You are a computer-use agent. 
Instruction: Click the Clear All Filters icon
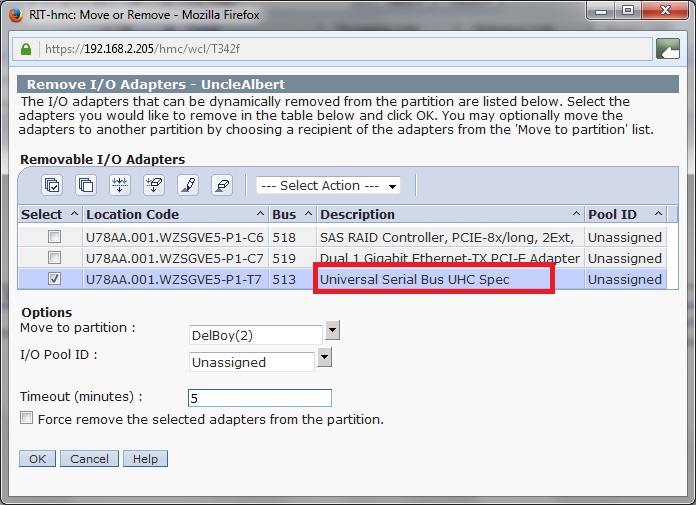point(154,185)
